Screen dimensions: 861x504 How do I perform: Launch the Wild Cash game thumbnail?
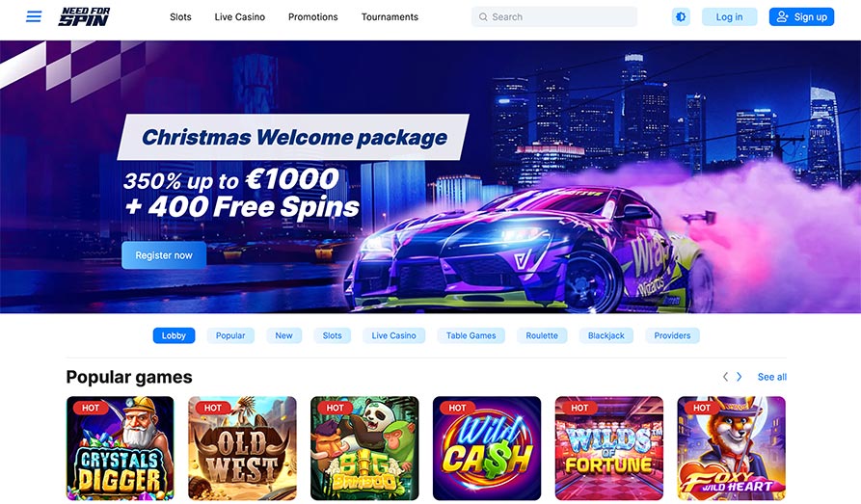point(487,448)
